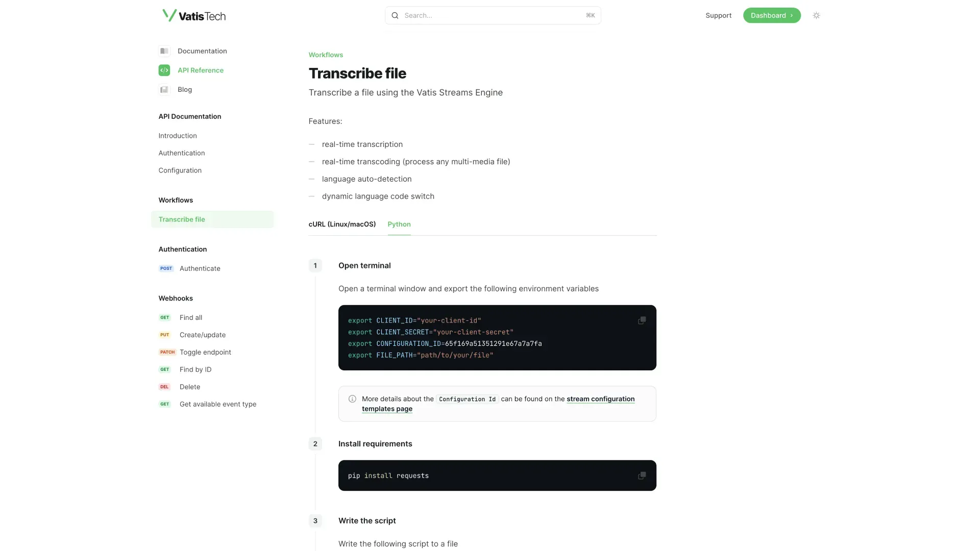The height and width of the screenshot is (551, 980).
Task: Open the Find all webhook endpoint
Action: pos(191,317)
